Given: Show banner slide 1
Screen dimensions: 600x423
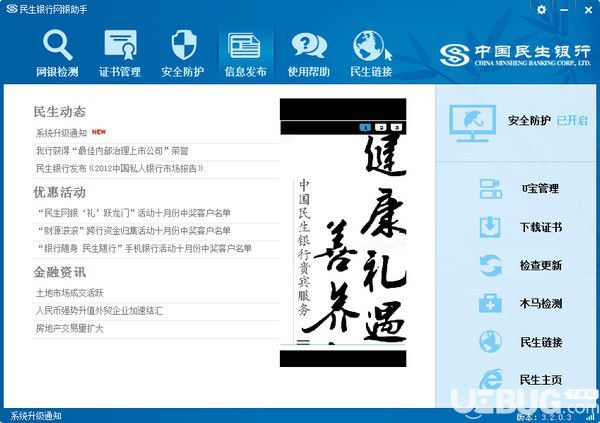Looking at the screenshot, I should (x=365, y=127).
